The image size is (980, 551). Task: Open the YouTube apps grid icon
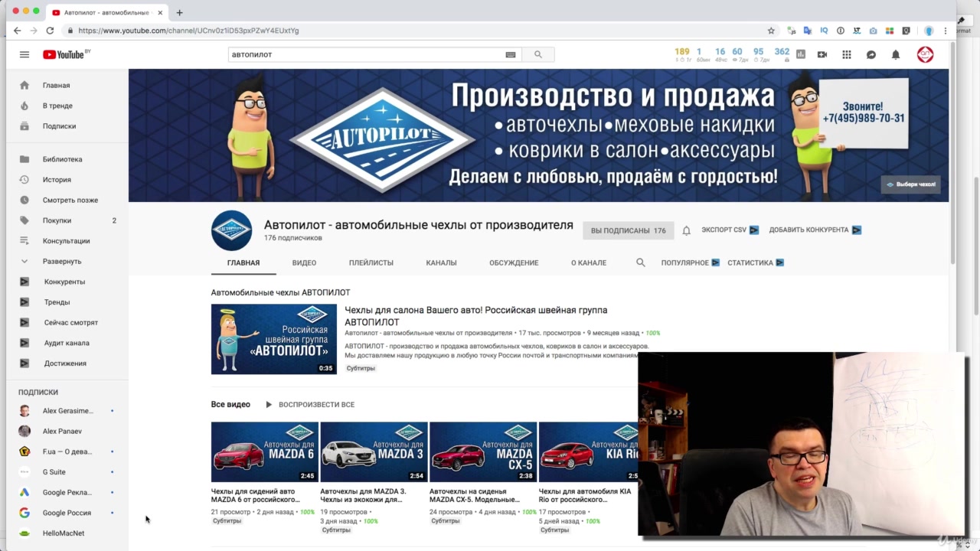point(847,54)
